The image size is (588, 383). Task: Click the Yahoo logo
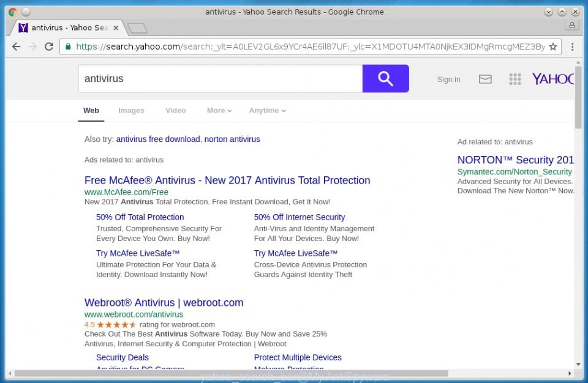coord(552,79)
